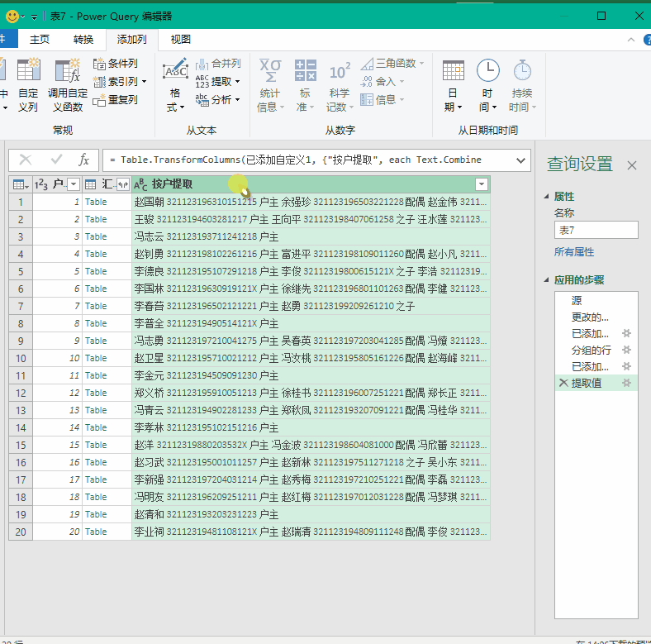Click cell starting with 冯志云
The width and height of the screenshot is (651, 644).
311,236
